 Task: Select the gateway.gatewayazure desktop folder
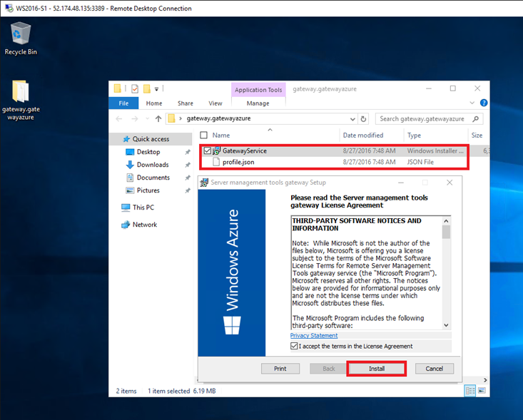click(21, 100)
